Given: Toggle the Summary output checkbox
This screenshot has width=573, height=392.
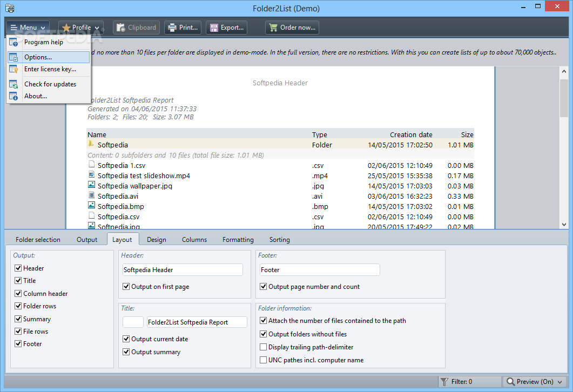Looking at the screenshot, I should pyautogui.click(x=18, y=319).
